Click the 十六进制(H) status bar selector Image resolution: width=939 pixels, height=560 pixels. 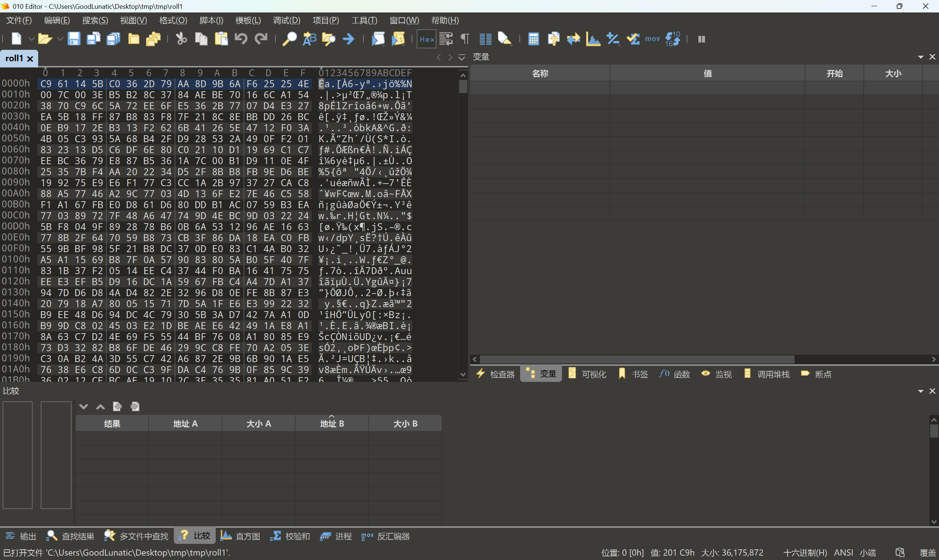(805, 553)
